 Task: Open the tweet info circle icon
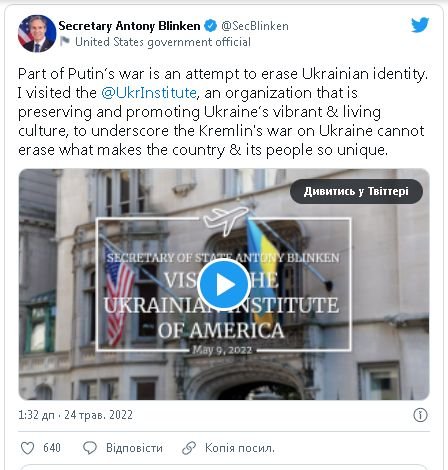[420, 415]
